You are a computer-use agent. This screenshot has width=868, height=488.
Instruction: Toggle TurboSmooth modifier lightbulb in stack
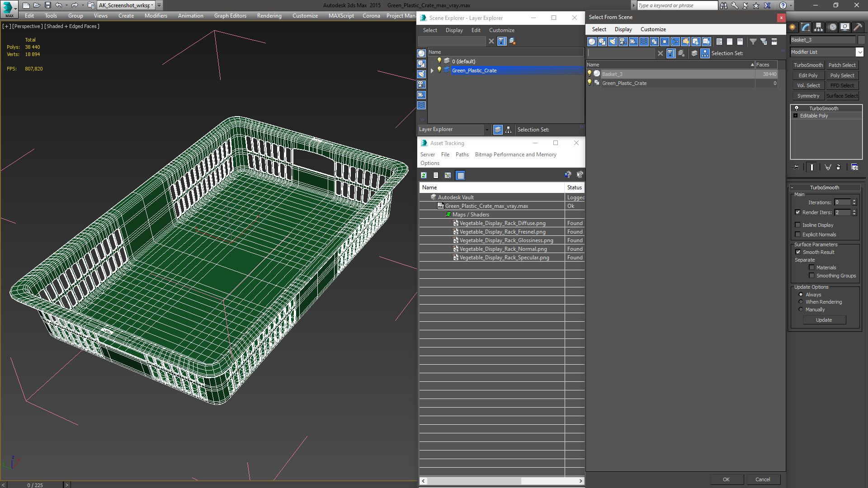tap(797, 108)
